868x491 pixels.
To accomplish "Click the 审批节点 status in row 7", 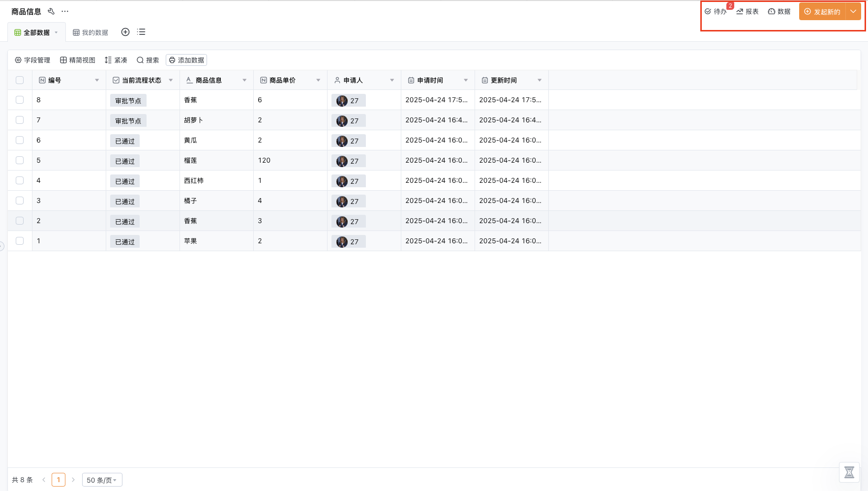I will 128,120.
